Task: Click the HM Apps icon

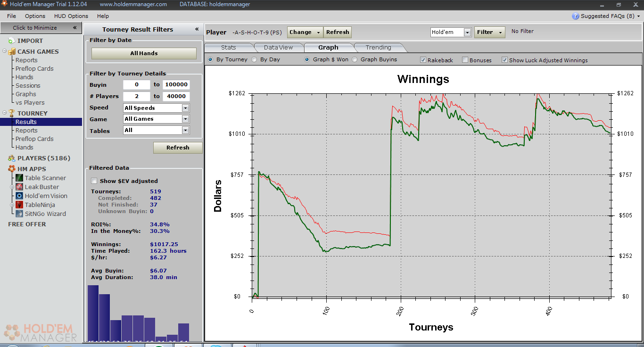Action: (11, 169)
